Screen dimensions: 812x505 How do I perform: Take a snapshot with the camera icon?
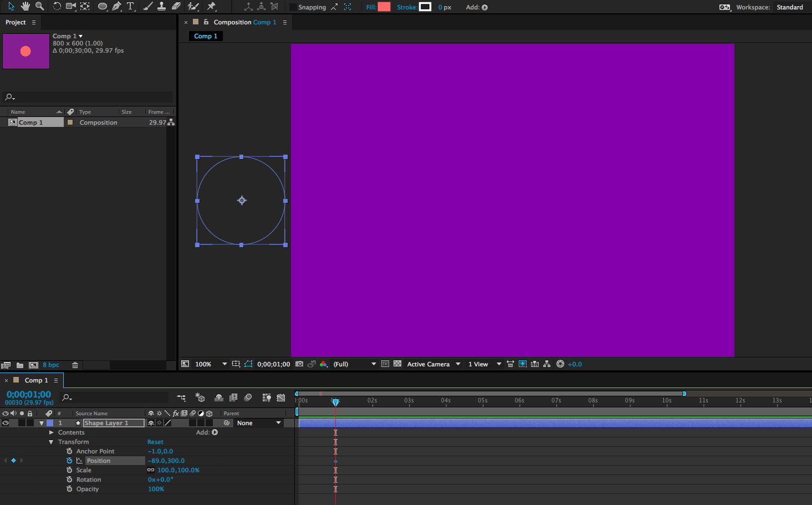pyautogui.click(x=299, y=364)
